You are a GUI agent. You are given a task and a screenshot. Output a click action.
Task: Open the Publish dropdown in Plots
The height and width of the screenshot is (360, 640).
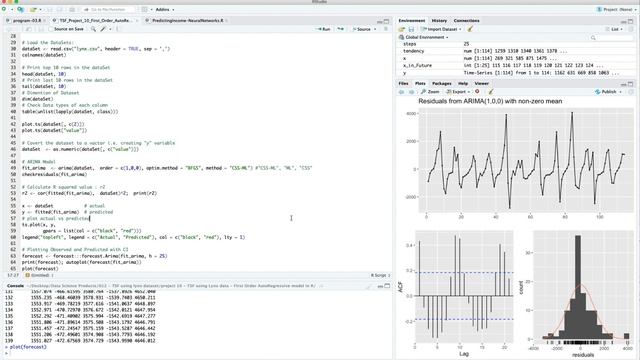click(608, 92)
